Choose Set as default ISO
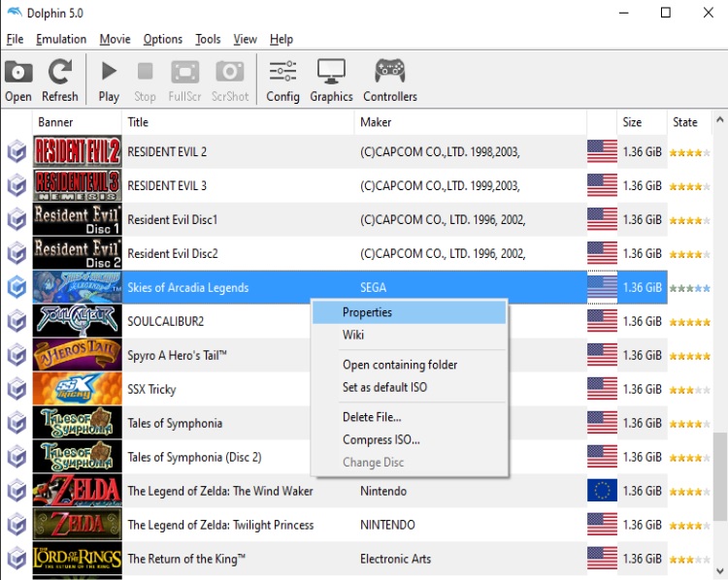This screenshot has width=728, height=580. coord(384,387)
